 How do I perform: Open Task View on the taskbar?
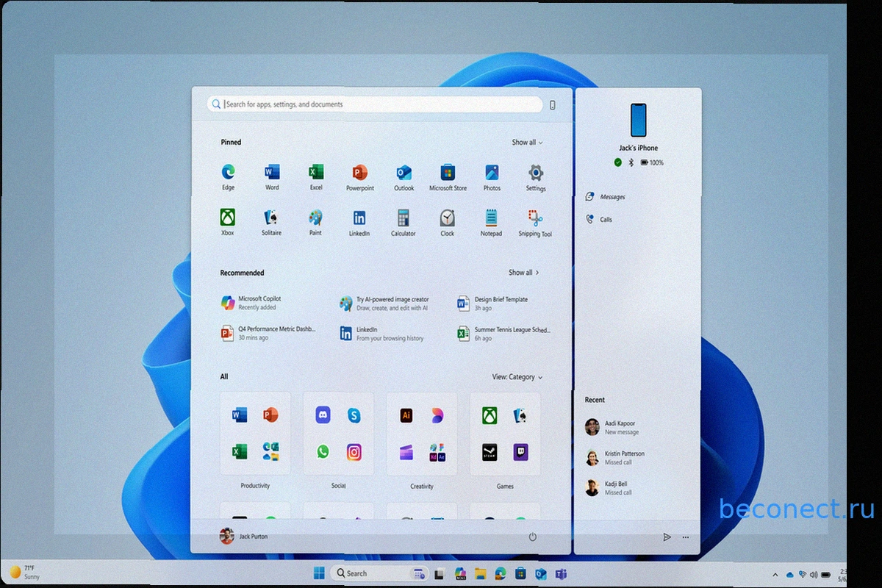(x=440, y=573)
